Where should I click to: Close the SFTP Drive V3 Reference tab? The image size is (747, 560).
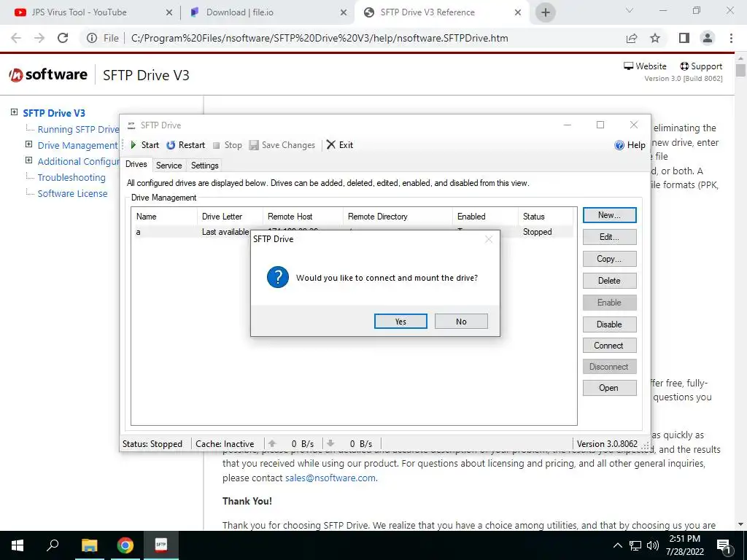(x=518, y=13)
